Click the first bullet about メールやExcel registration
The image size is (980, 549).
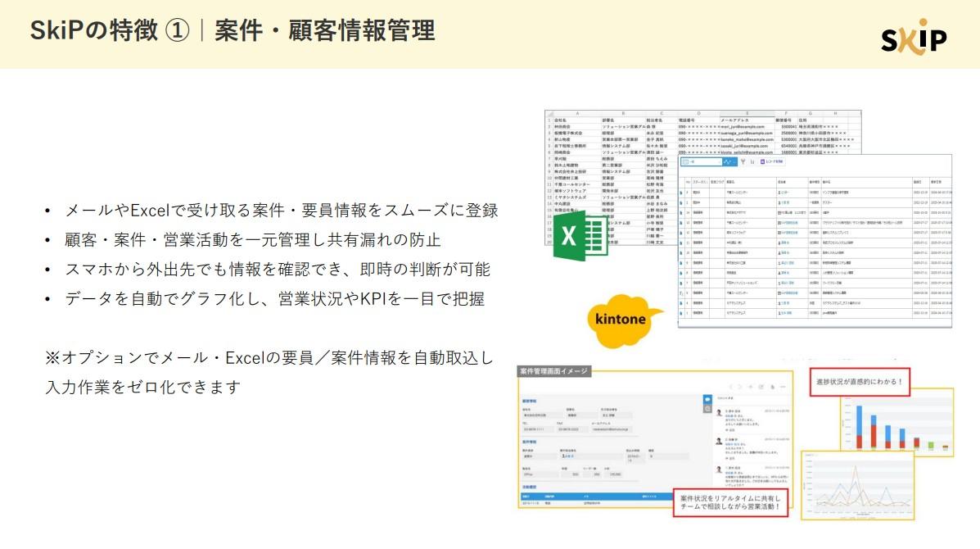pyautogui.click(x=281, y=211)
